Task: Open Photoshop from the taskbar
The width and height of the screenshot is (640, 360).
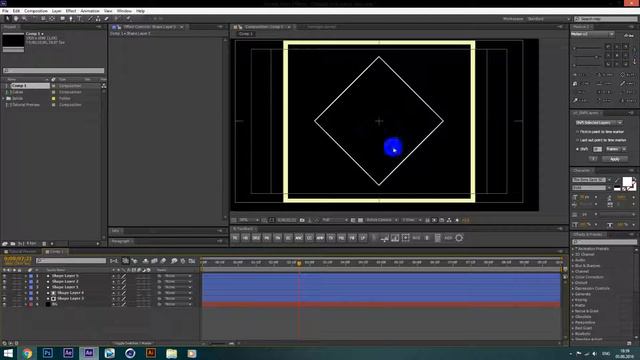Action: (47, 353)
